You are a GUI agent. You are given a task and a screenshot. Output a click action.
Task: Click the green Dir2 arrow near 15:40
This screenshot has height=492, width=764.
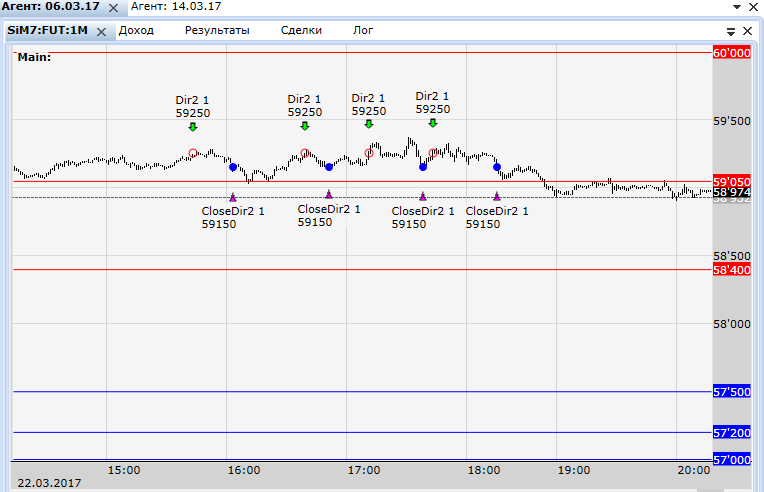coord(193,127)
